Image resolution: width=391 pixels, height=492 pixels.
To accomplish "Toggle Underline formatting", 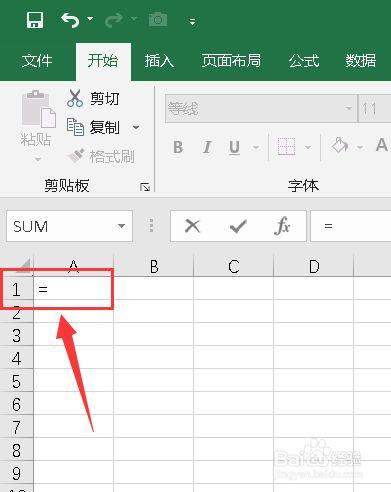I will coord(234,147).
